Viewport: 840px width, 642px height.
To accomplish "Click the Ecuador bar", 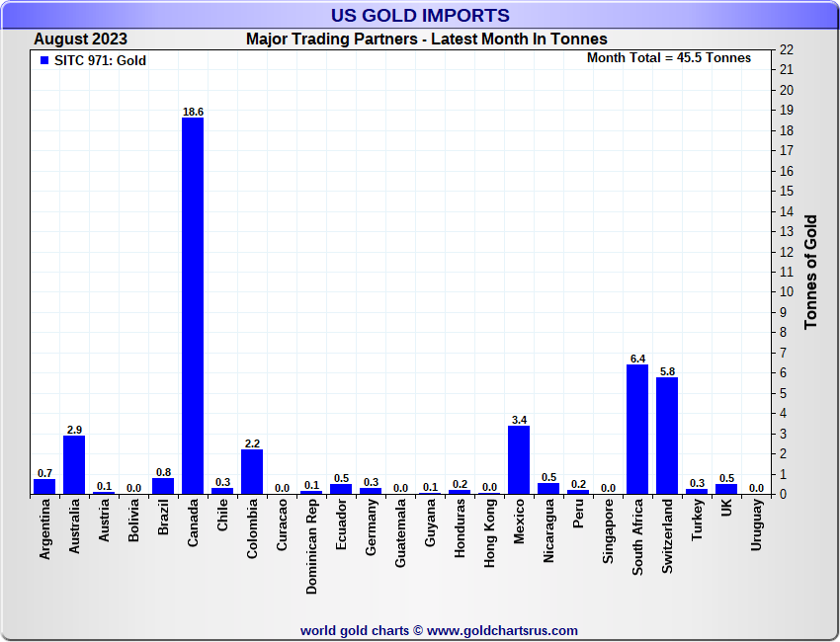I will click(341, 489).
